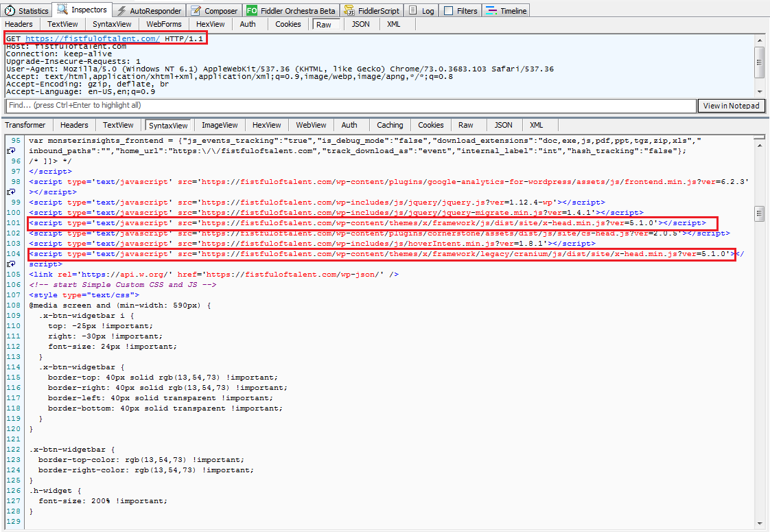Open the FiddlerScript JS icon tab
770x532 pixels.
click(x=350, y=11)
